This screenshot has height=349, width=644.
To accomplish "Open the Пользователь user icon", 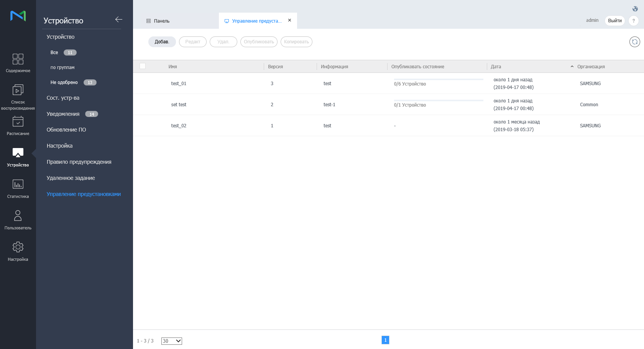I will (18, 216).
